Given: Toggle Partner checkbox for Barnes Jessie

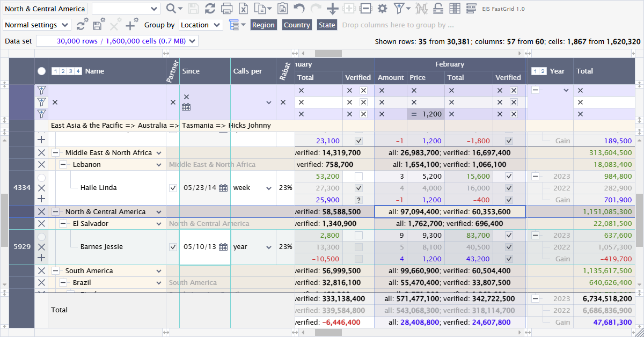Looking at the screenshot, I should [x=172, y=247].
